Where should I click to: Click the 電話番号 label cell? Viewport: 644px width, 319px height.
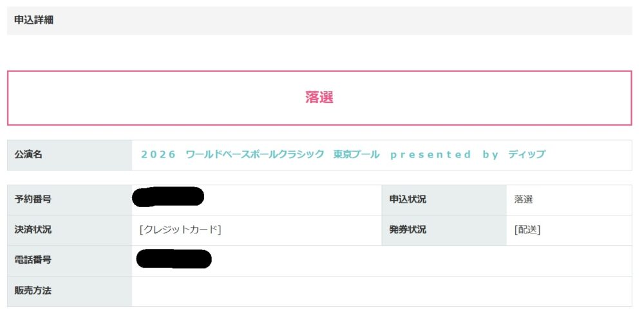[33, 260]
